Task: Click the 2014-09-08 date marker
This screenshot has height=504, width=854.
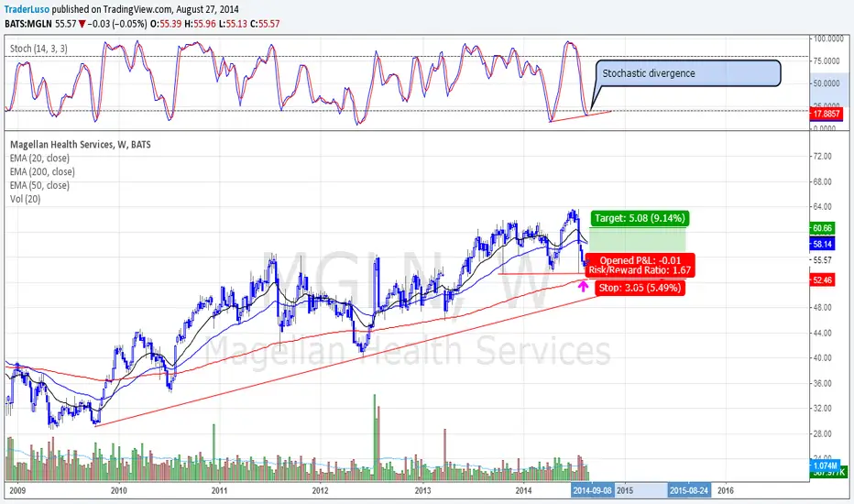Action: coord(593,490)
